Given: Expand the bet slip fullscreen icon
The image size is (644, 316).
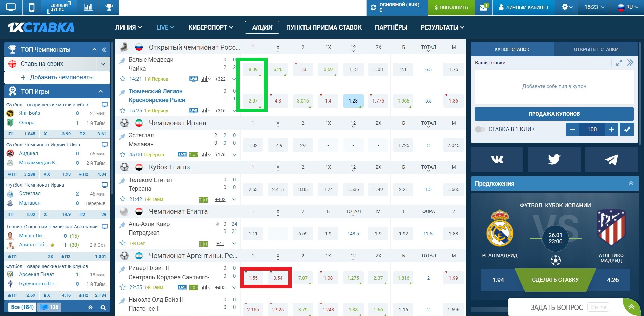Looking at the screenshot, I should pyautogui.click(x=619, y=63).
